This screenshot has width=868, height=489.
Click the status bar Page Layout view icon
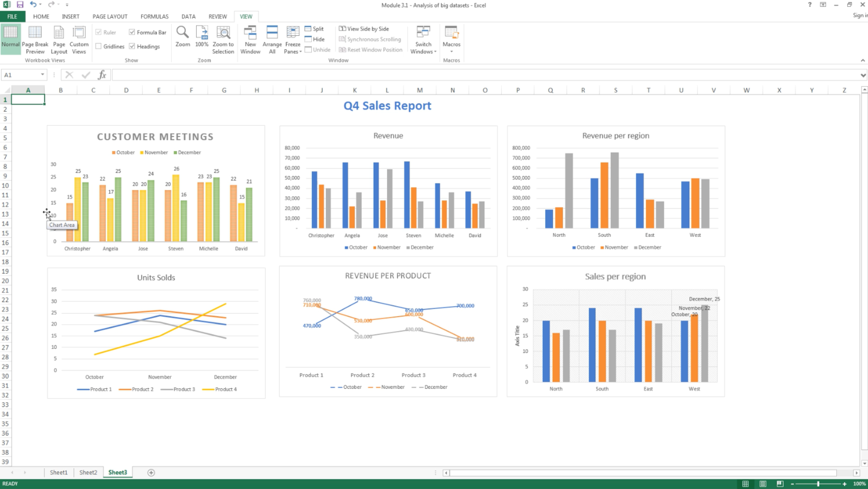click(763, 484)
